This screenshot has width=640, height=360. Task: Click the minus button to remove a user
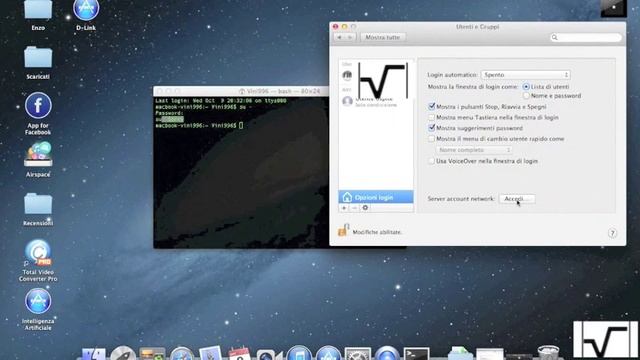click(354, 208)
